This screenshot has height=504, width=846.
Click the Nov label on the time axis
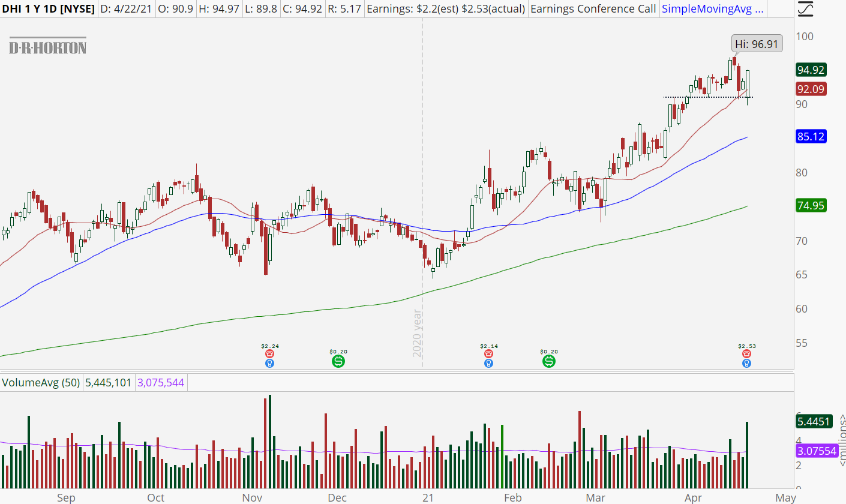pyautogui.click(x=251, y=497)
